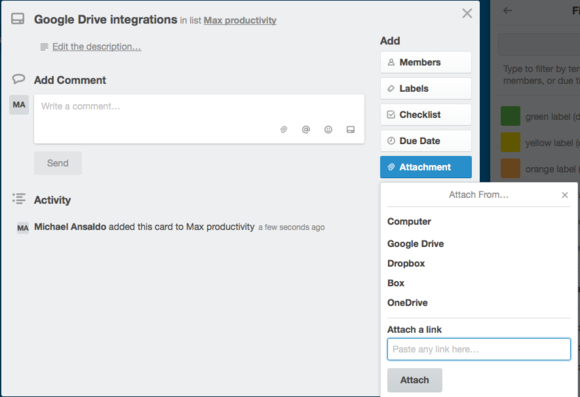This screenshot has height=397, width=580.
Task: Choose OneDrive as attachment source
Action: point(407,303)
